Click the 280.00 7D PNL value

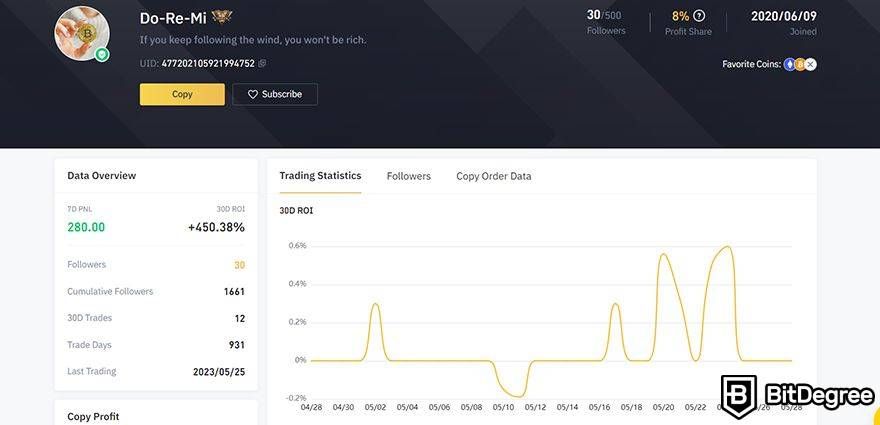(x=86, y=227)
